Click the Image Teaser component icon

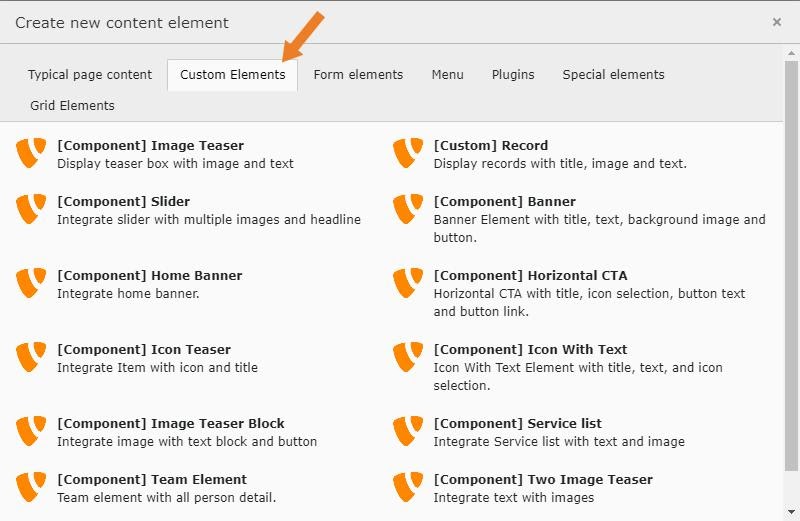coord(32,153)
